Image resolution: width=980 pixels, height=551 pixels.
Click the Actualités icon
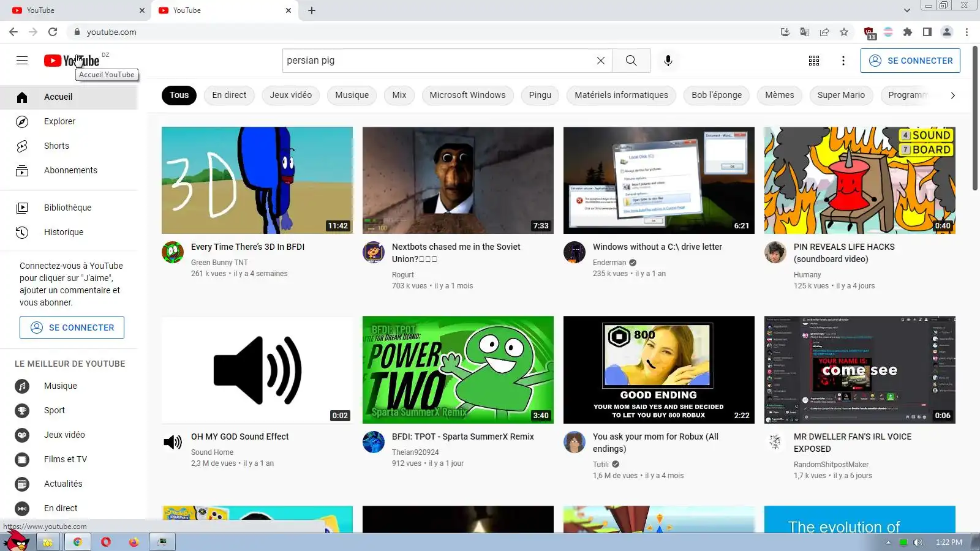click(22, 484)
